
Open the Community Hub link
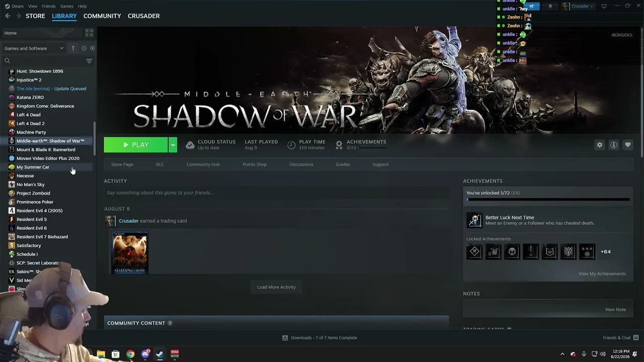tap(203, 164)
